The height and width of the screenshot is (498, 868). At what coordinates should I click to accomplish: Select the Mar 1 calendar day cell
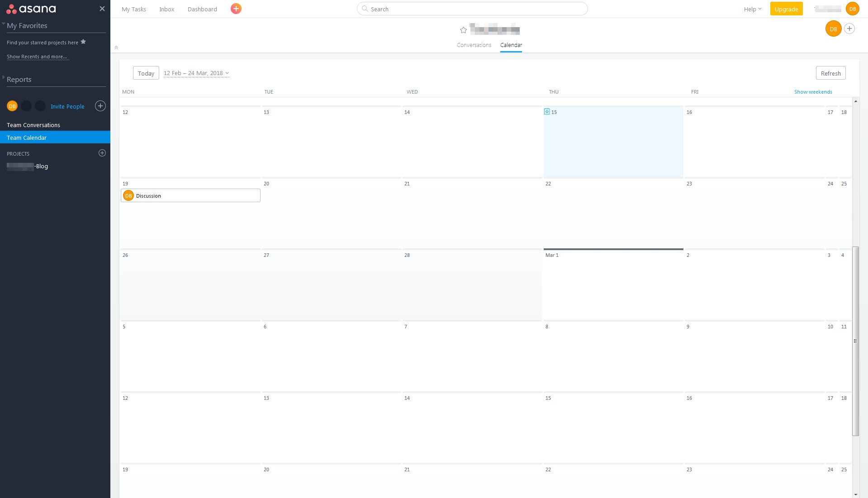[x=613, y=285]
